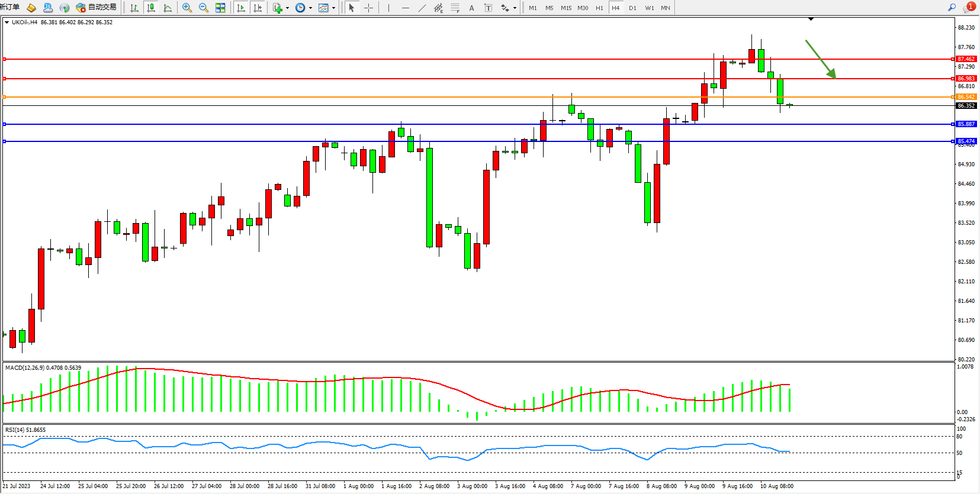Screen dimensions: 980x494
Task: Click the zoom in magnifier icon
Action: 187,8
